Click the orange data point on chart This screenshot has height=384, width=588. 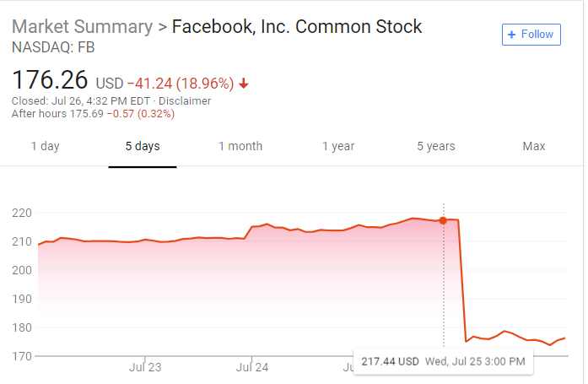[443, 220]
